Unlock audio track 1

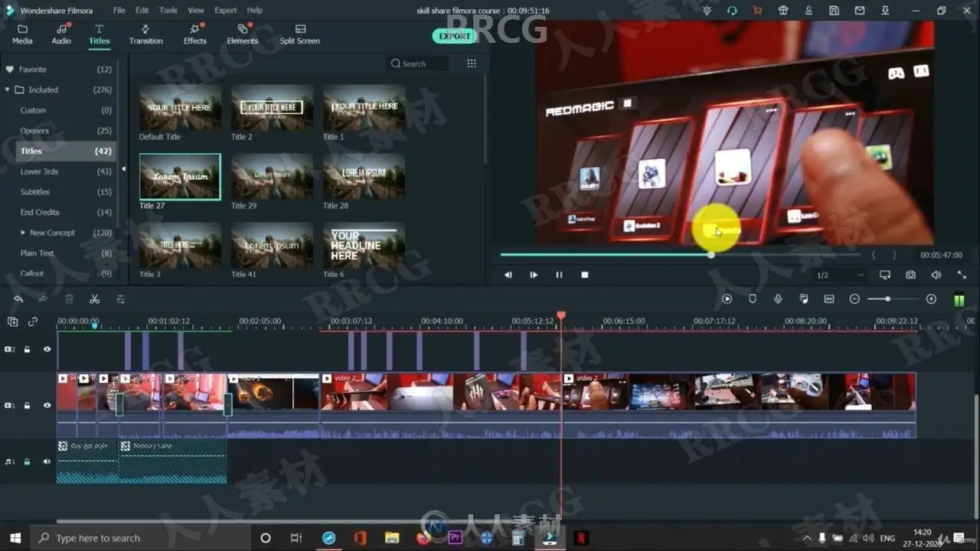tap(27, 462)
